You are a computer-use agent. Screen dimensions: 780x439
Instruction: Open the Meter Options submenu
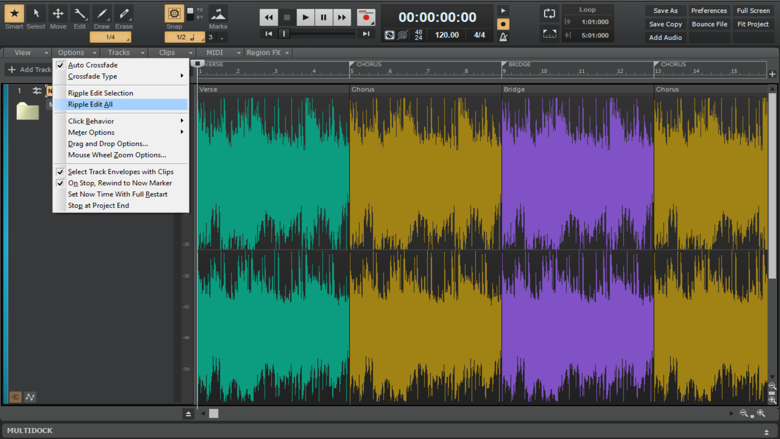coord(91,132)
